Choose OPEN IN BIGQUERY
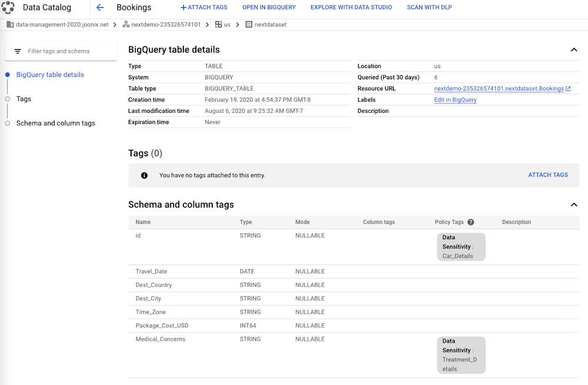Viewport: 588px width, 385px height. pyautogui.click(x=269, y=8)
